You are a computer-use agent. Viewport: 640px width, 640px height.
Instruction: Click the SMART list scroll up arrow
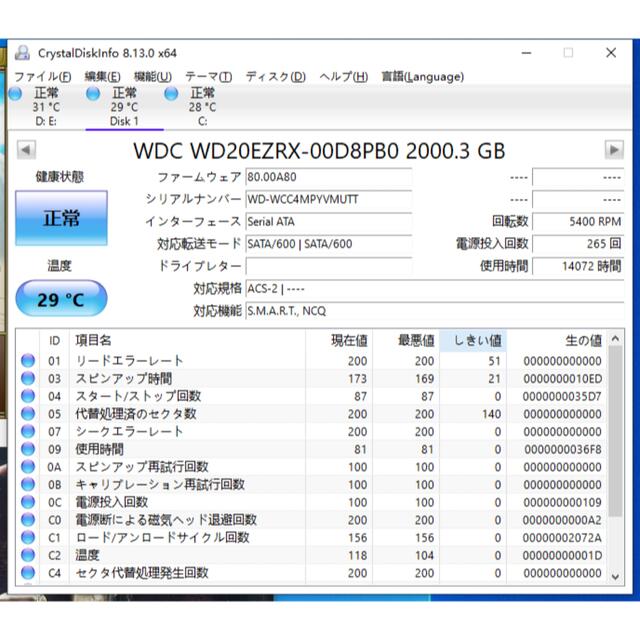[x=616, y=338]
